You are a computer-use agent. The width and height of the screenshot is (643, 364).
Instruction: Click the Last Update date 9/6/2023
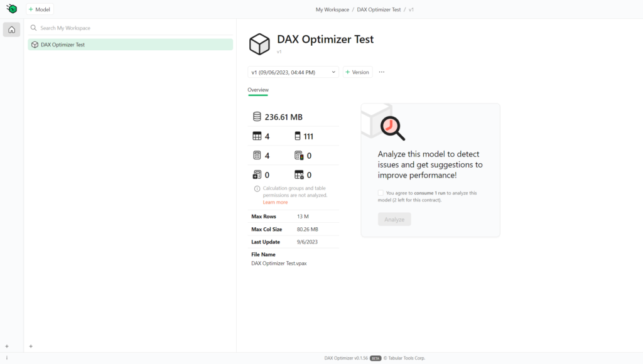point(307,242)
